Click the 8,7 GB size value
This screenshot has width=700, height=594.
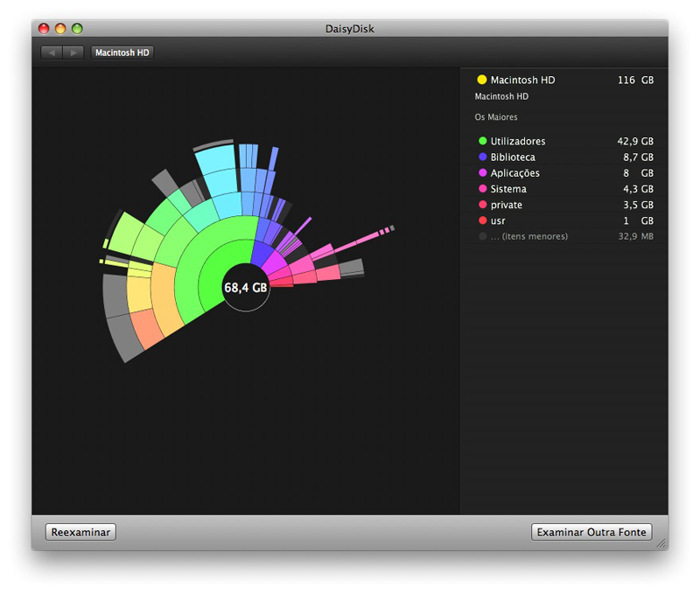pos(639,157)
